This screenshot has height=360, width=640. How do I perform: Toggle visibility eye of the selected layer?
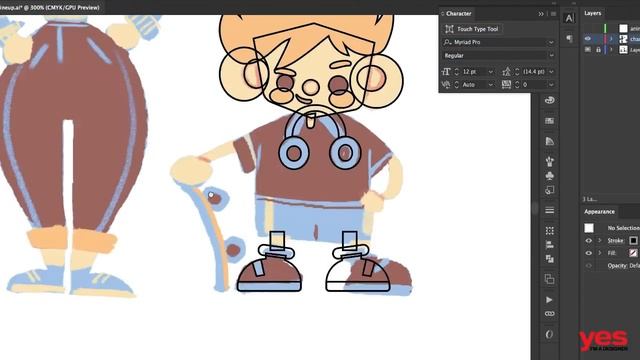click(x=588, y=39)
